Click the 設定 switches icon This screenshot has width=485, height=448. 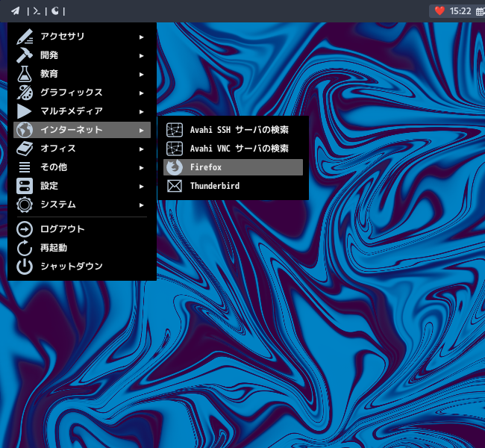click(25, 186)
